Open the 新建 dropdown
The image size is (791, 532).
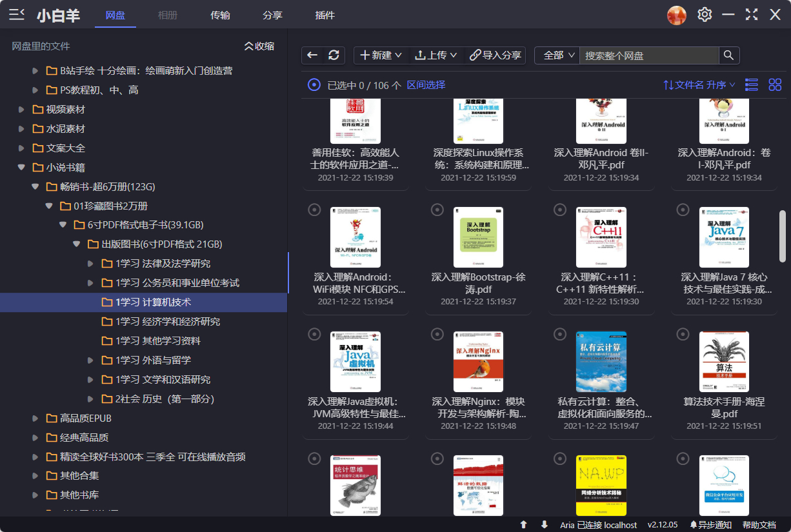click(381, 55)
